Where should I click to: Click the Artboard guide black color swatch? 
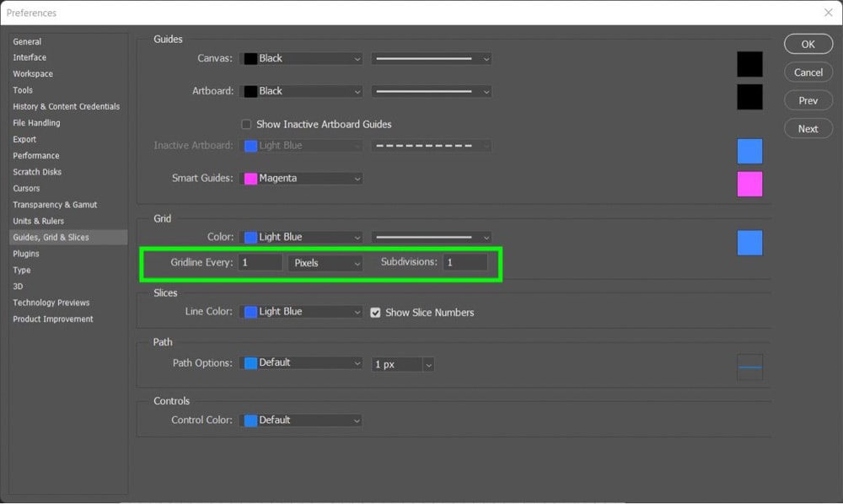click(x=749, y=97)
